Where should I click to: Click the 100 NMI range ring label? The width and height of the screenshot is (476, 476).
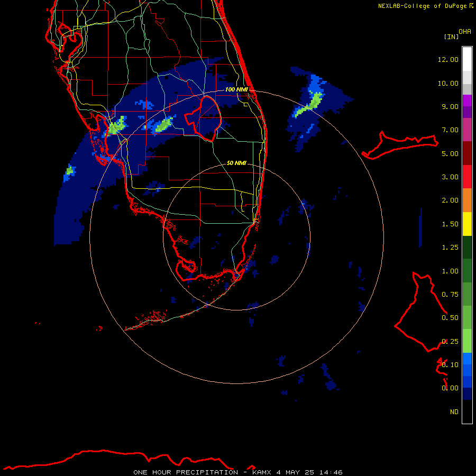click(236, 89)
